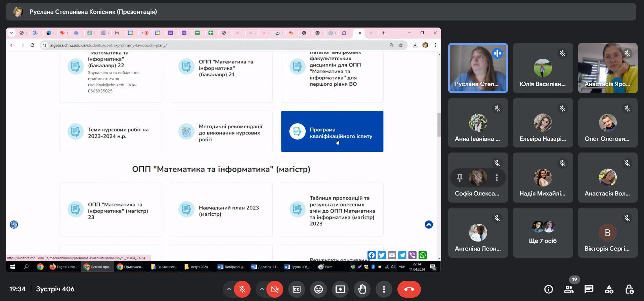This screenshot has width=644, height=301.
Task: Open 'Методичні рекомендації до виконання курсових робіт'
Action: click(x=221, y=131)
